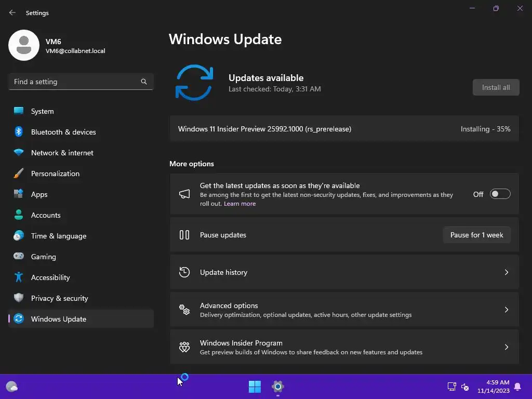Click the Update history clock icon
The image size is (532, 399).
pyautogui.click(x=184, y=272)
